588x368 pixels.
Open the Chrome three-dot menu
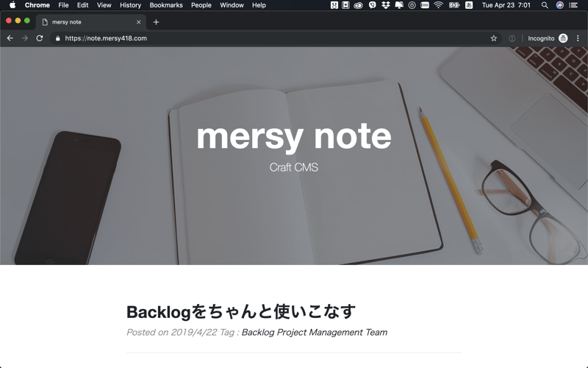tap(578, 38)
